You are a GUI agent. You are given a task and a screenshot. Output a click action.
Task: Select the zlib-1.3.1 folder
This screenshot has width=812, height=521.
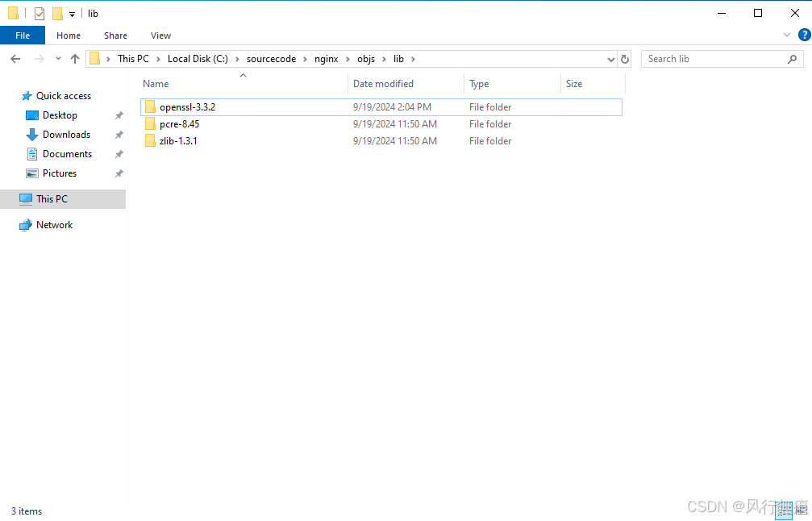(381, 141)
